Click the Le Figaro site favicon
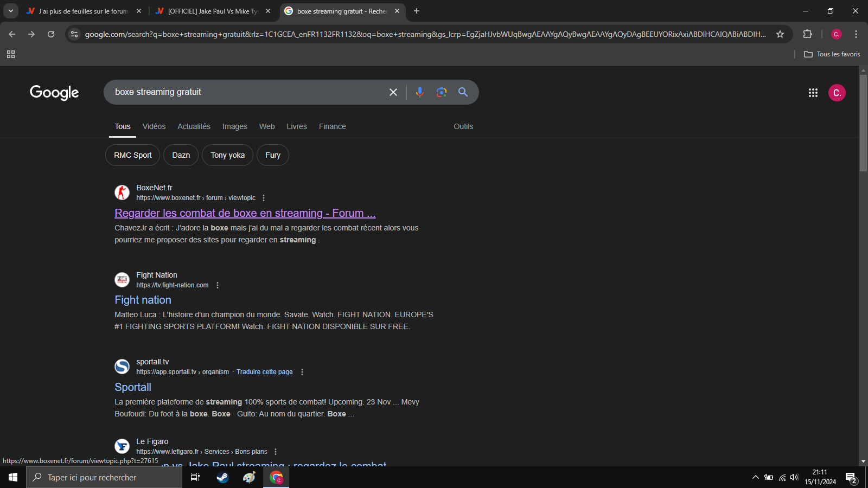868x488 pixels. pos(122,446)
